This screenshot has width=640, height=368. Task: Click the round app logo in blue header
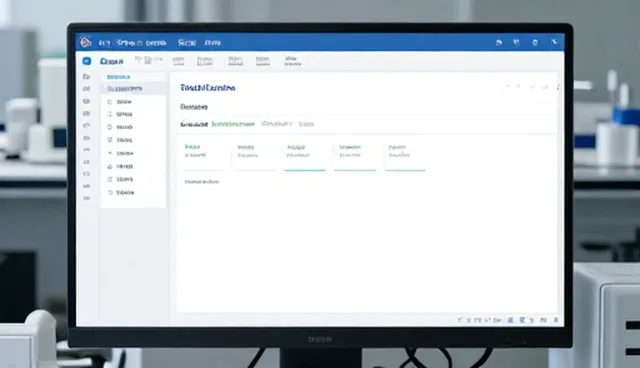(x=85, y=42)
